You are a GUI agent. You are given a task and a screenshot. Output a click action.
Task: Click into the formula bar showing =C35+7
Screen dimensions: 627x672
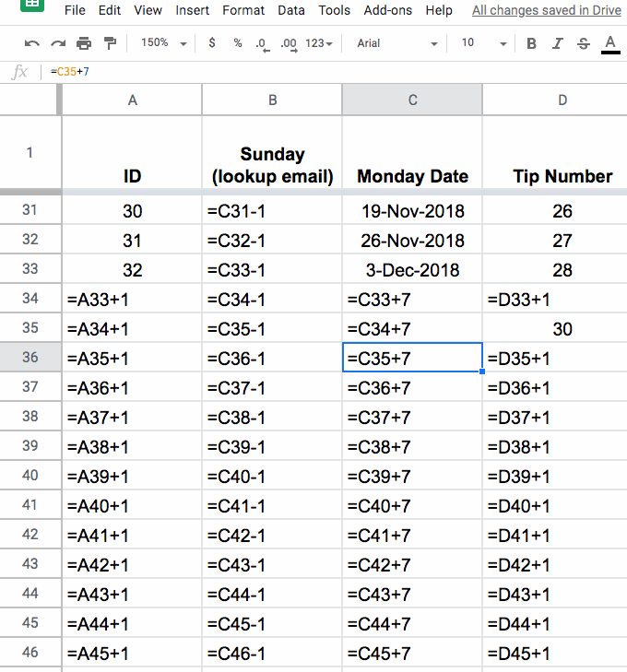point(337,72)
